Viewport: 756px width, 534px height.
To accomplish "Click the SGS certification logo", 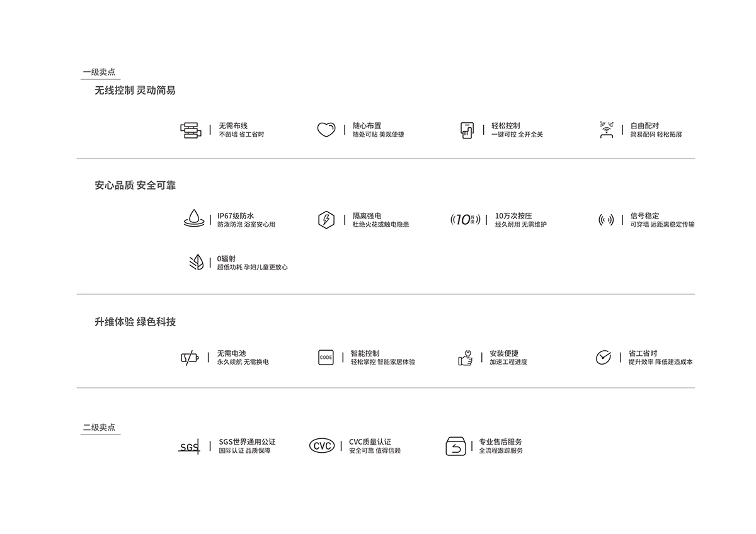I will click(x=189, y=446).
